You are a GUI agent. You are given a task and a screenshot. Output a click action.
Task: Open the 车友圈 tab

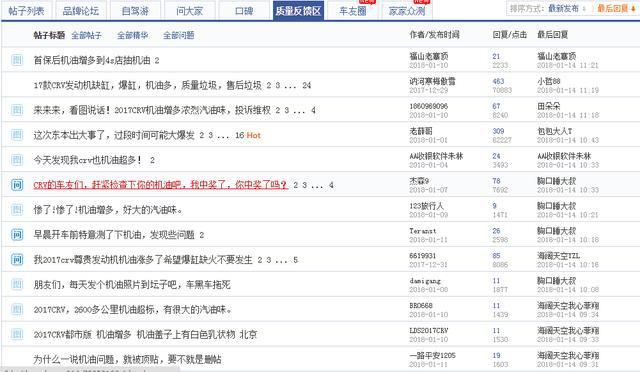[x=353, y=11]
